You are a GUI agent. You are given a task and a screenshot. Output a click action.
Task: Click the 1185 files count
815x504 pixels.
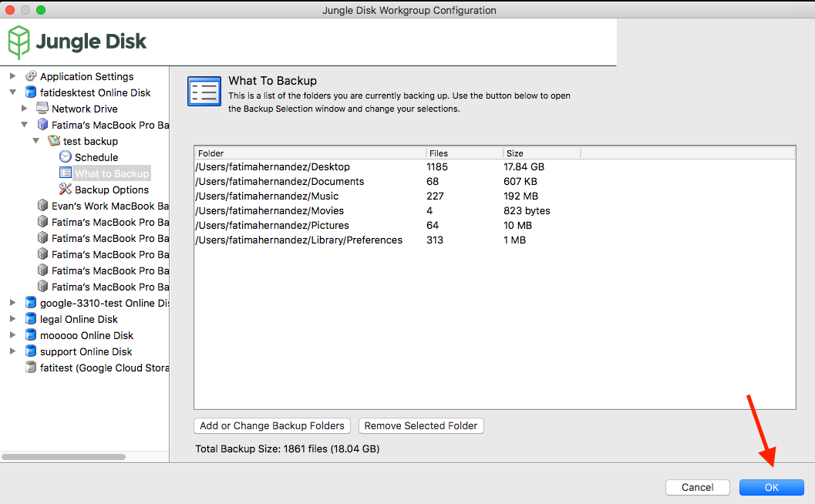[437, 166]
